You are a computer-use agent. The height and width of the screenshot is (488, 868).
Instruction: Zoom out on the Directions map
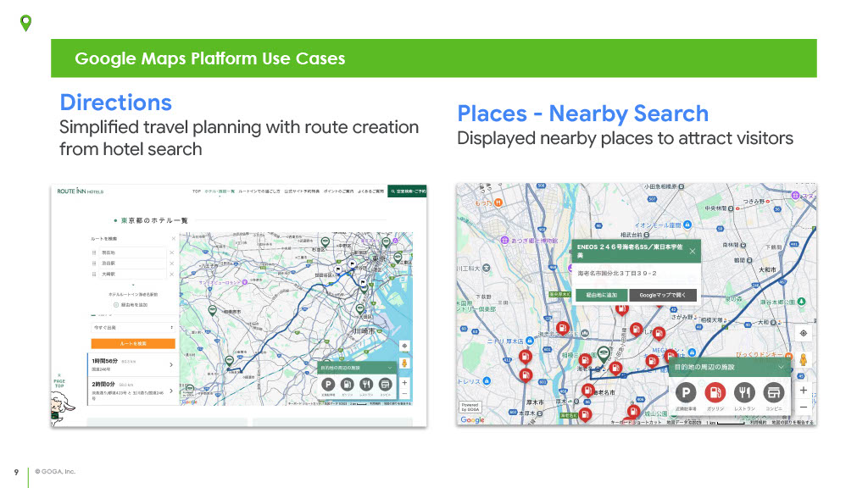click(x=404, y=394)
